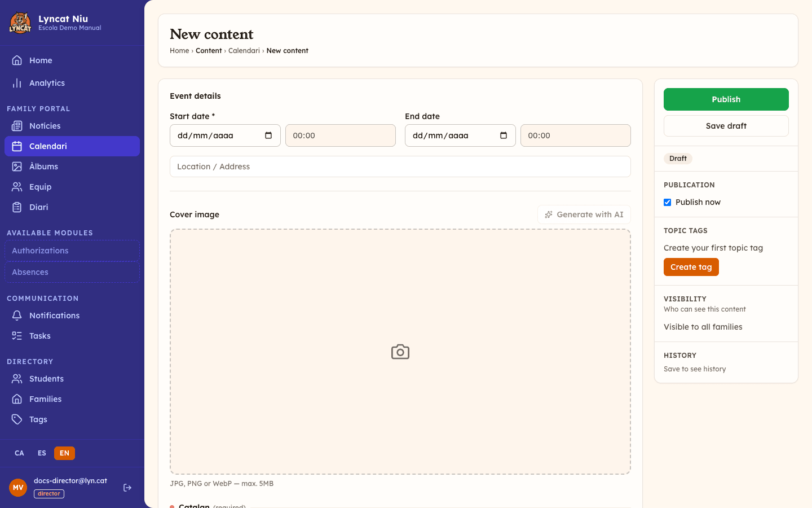Click the Diari clipboard icon
The height and width of the screenshot is (508, 812).
pos(17,207)
